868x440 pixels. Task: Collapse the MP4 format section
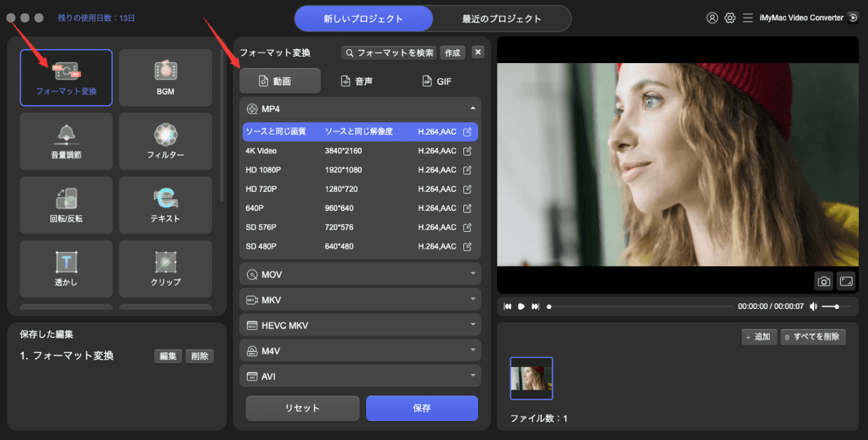pos(360,109)
